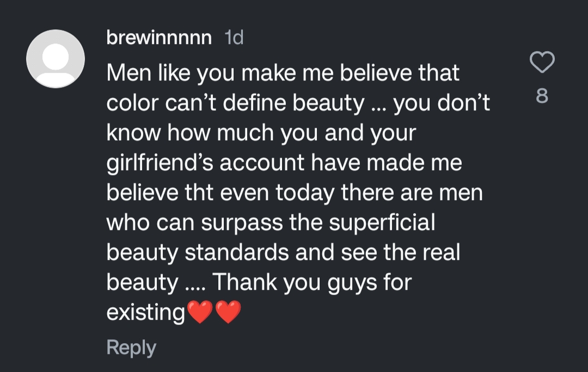
Task: Click the "1d" comment timestamp
Action: (x=234, y=38)
